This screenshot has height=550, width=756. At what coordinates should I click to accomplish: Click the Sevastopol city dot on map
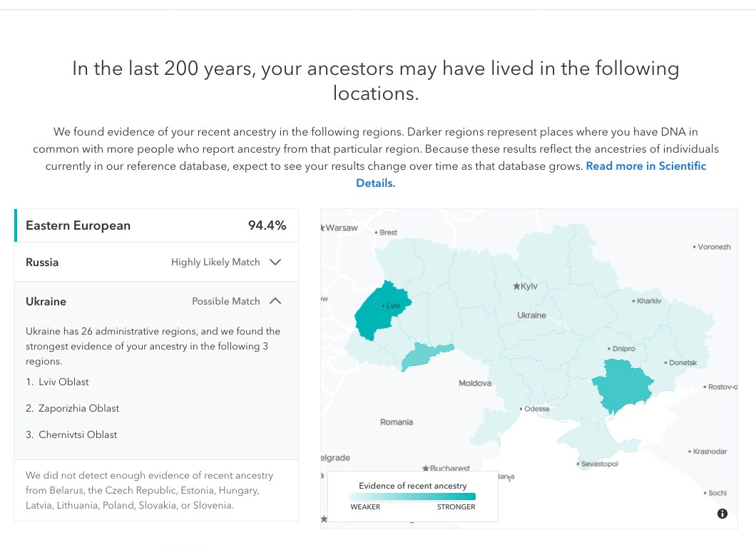click(578, 464)
